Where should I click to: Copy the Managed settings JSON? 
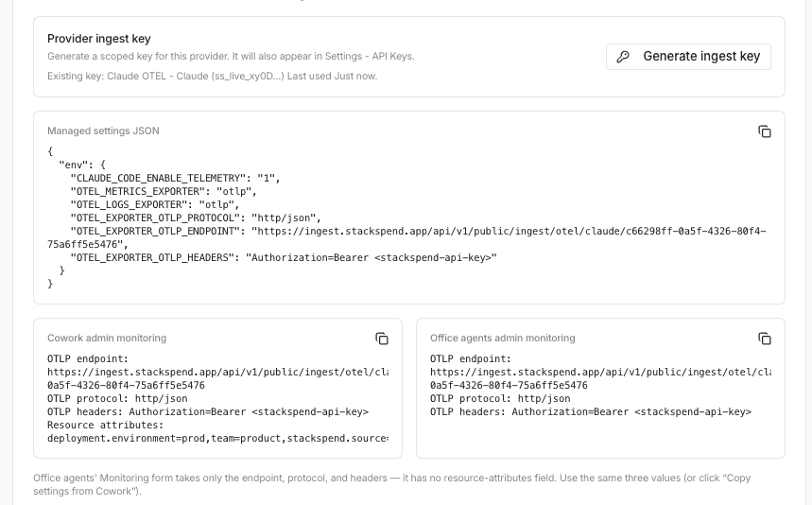765,131
